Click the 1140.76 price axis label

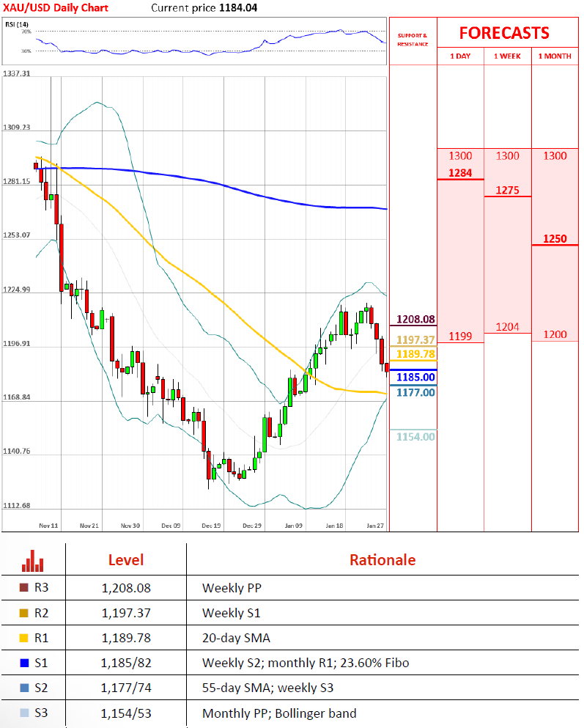pyautogui.click(x=17, y=452)
